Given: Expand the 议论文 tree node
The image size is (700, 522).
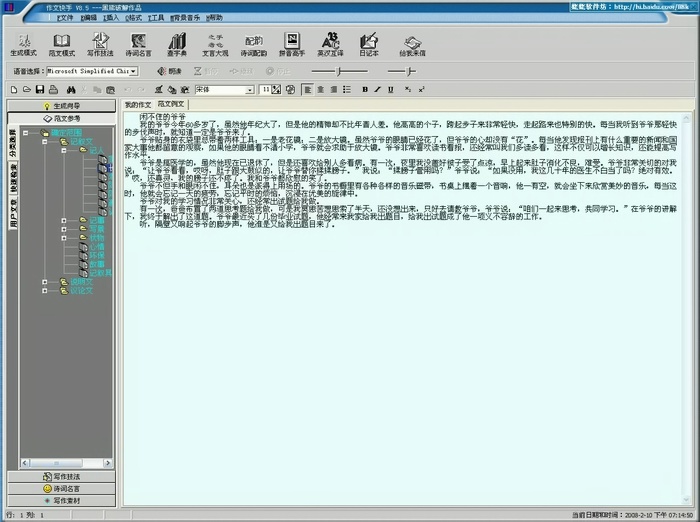Looking at the screenshot, I should pyautogui.click(x=46, y=292).
